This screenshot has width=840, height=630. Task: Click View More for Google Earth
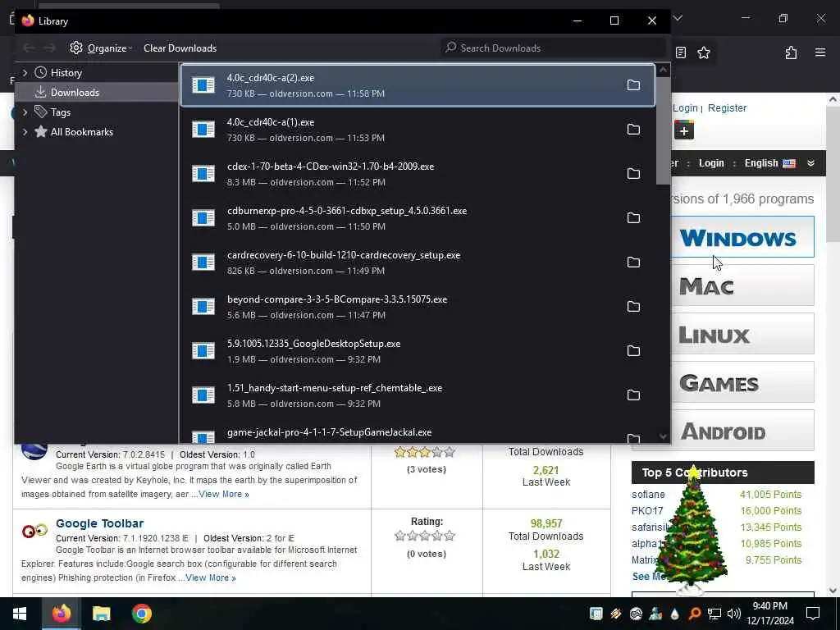point(224,494)
